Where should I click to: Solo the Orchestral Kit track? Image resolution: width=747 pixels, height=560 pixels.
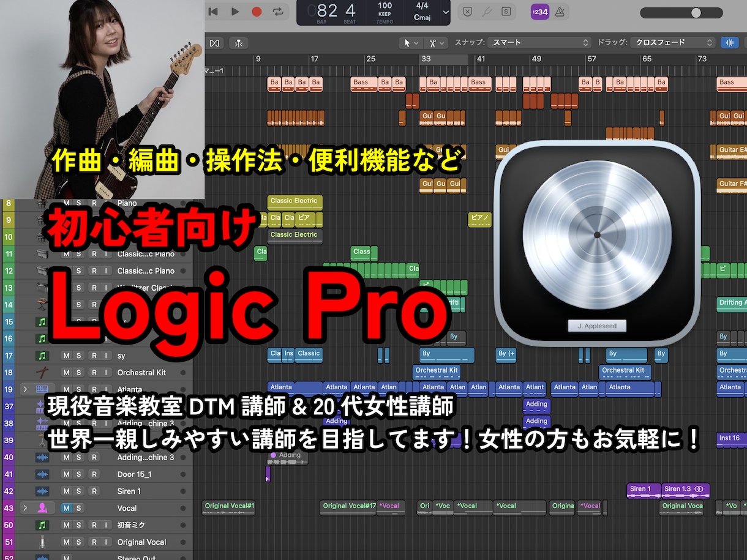tap(78, 372)
